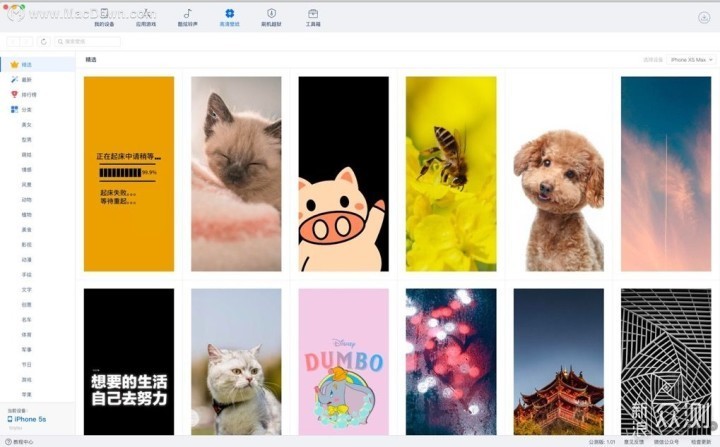This screenshot has height=447, width=720.
Task: Click the download manager icon at top right
Action: pos(704,17)
